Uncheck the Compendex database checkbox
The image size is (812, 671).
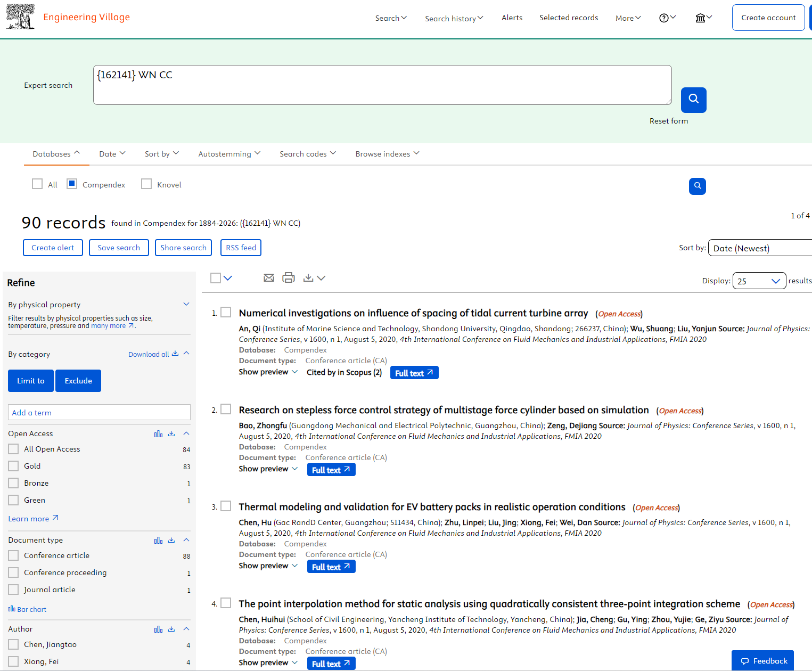coord(72,184)
